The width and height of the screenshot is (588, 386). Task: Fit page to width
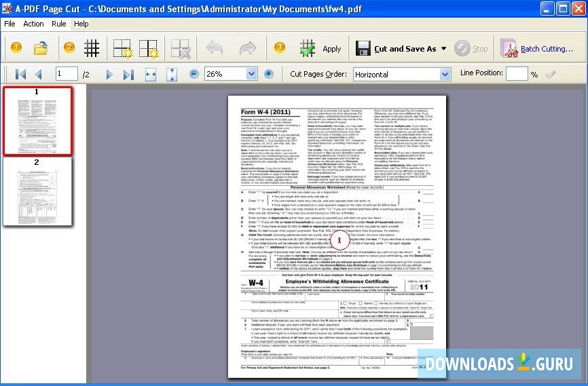150,75
